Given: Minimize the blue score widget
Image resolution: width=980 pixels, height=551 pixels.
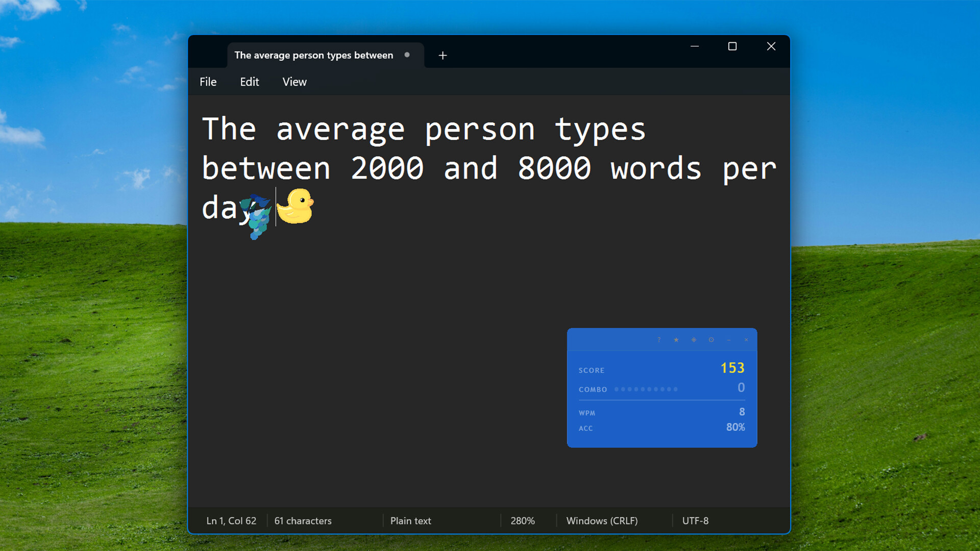Looking at the screenshot, I should click(729, 340).
